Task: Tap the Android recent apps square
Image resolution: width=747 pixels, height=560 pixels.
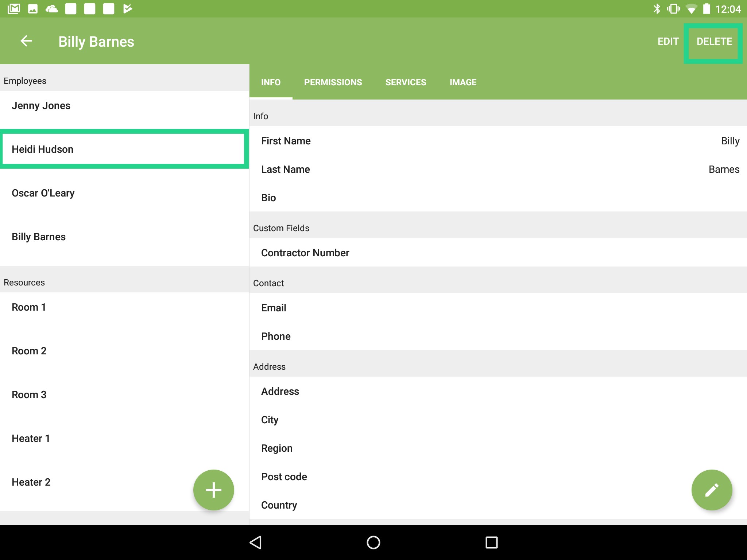Action: coord(491,542)
